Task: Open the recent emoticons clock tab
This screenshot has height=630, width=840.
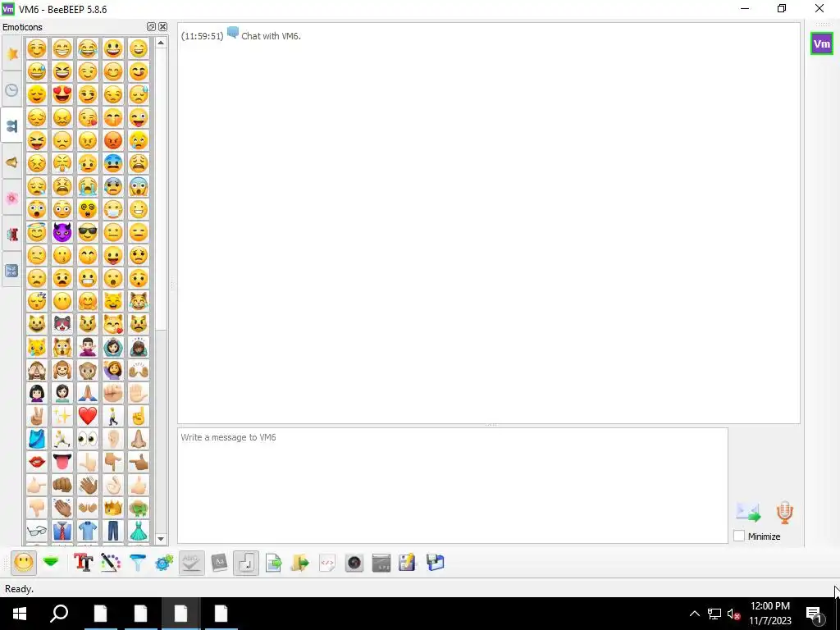Action: (11, 89)
